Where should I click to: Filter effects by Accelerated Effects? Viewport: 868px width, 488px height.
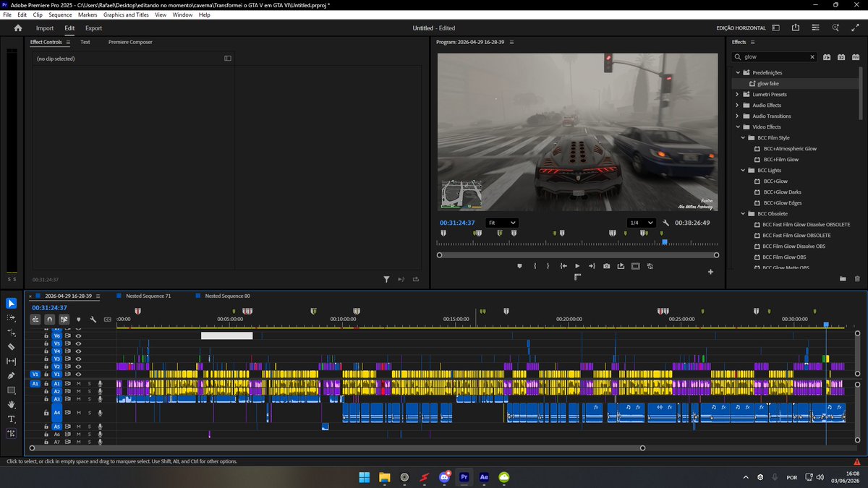(827, 56)
